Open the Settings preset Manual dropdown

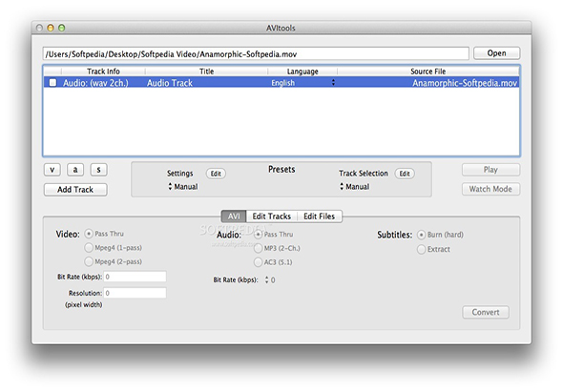click(x=183, y=187)
